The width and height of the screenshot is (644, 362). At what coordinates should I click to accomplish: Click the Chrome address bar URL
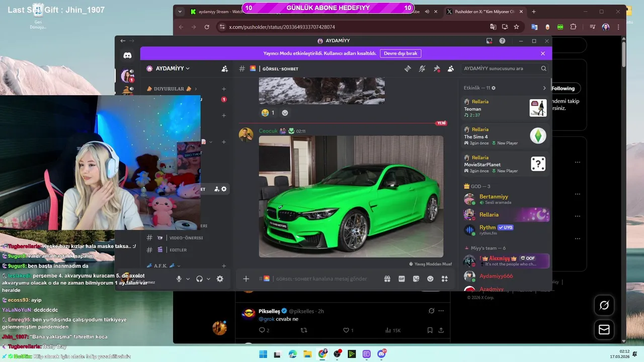point(282,27)
